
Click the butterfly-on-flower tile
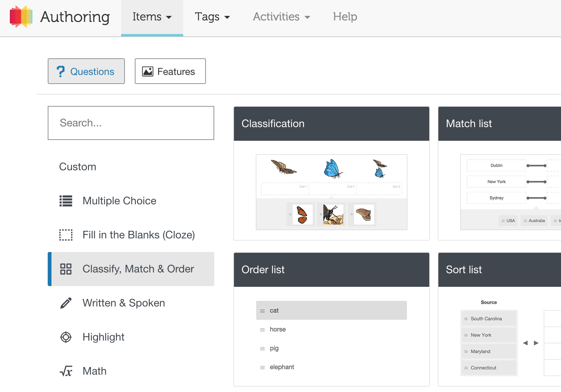(x=333, y=215)
